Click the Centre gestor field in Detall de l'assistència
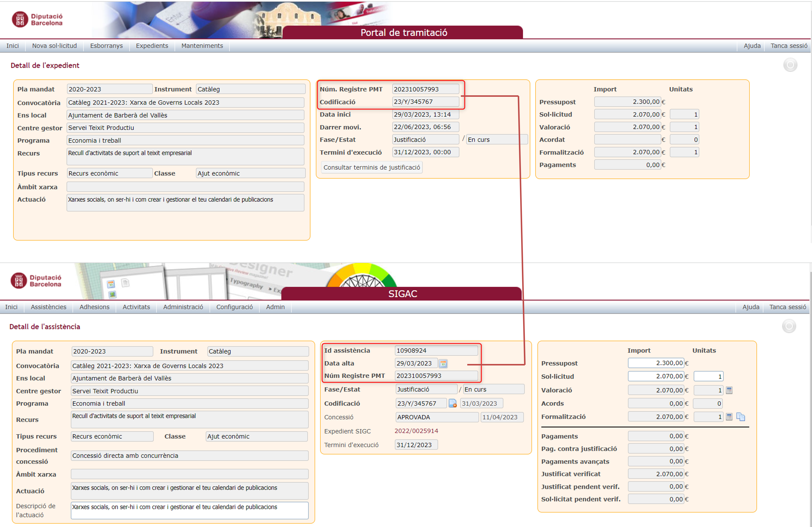Viewport: 812px width, 527px height. point(190,391)
